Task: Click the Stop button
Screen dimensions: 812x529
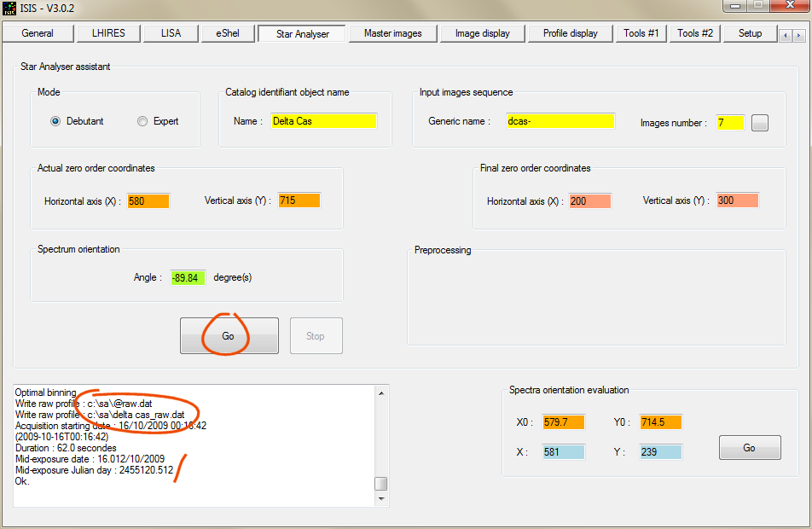Action: click(316, 335)
